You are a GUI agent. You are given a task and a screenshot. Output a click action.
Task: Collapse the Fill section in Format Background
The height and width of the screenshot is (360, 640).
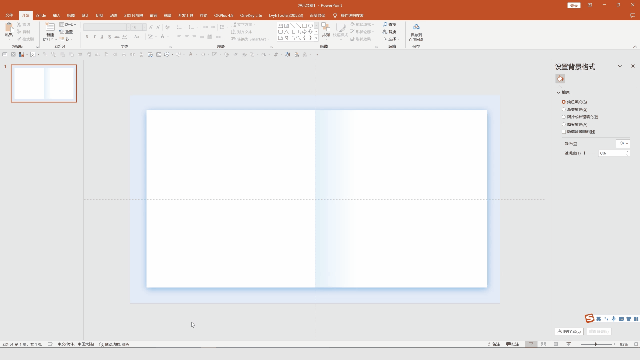558,93
